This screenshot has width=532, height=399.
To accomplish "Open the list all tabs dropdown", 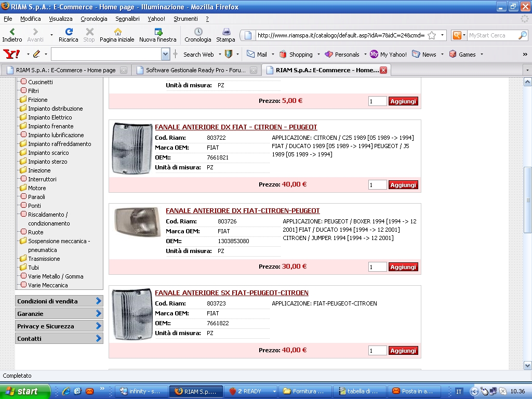I will tap(527, 70).
